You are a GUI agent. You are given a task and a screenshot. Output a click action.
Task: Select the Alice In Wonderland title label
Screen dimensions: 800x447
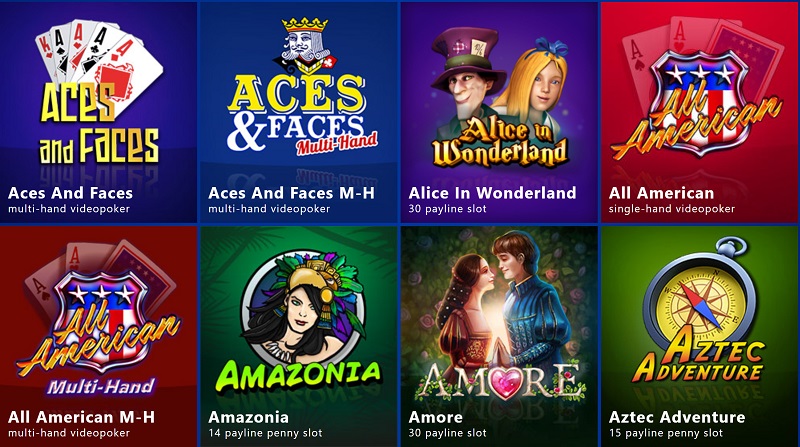click(x=492, y=193)
